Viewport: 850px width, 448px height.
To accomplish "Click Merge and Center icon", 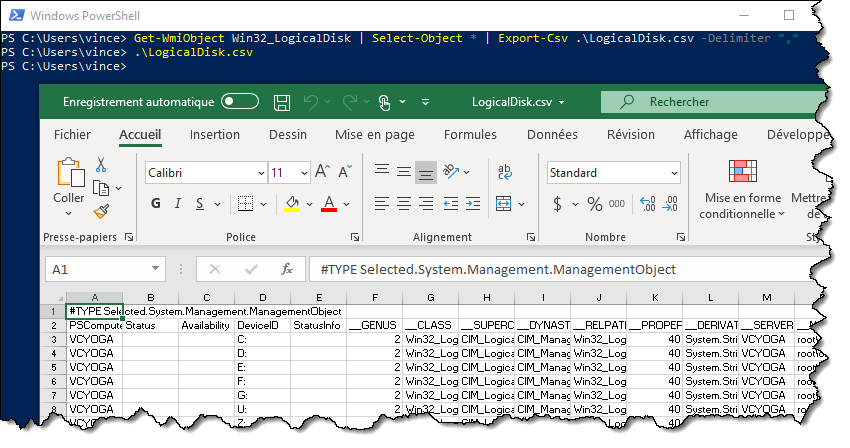I will click(x=504, y=204).
